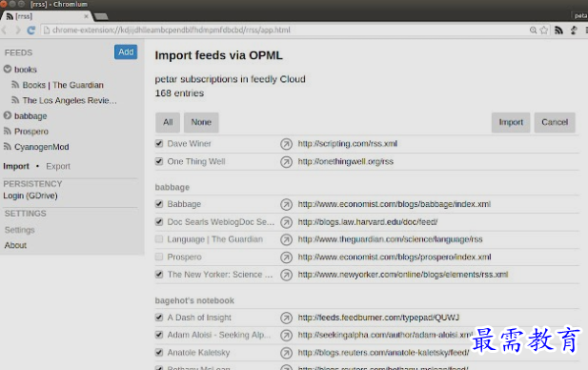Go back using the browser back arrow
This screenshot has width=588, height=370.
point(5,30)
